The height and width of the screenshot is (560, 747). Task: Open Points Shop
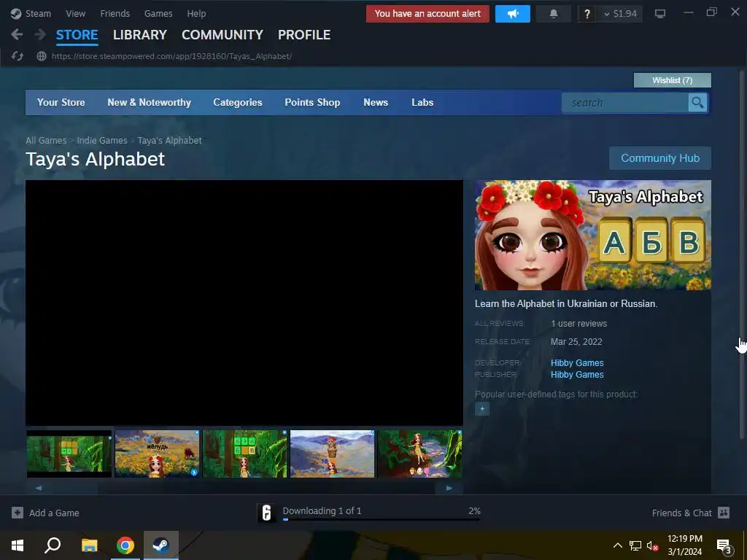click(x=312, y=102)
